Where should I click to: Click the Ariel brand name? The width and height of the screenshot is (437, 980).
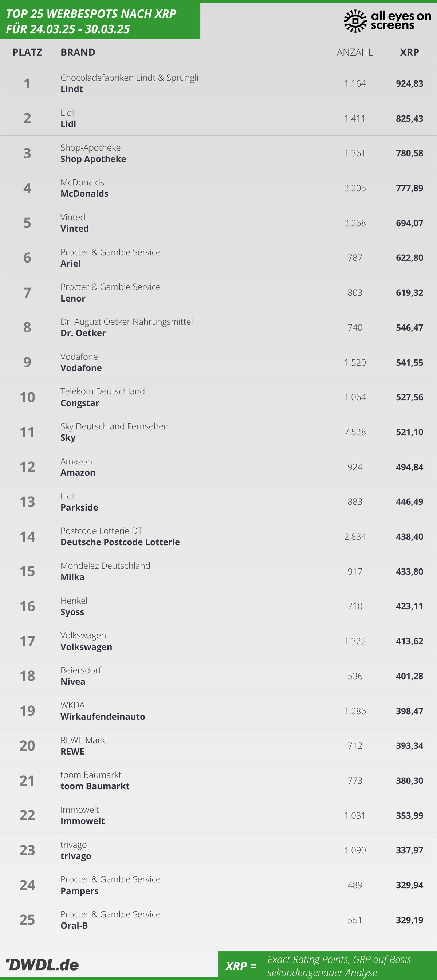70,263
